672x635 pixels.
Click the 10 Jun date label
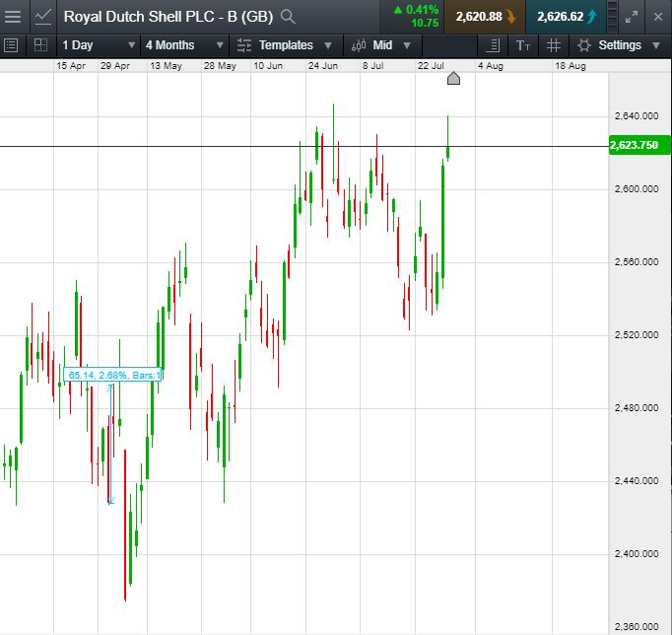(x=268, y=66)
